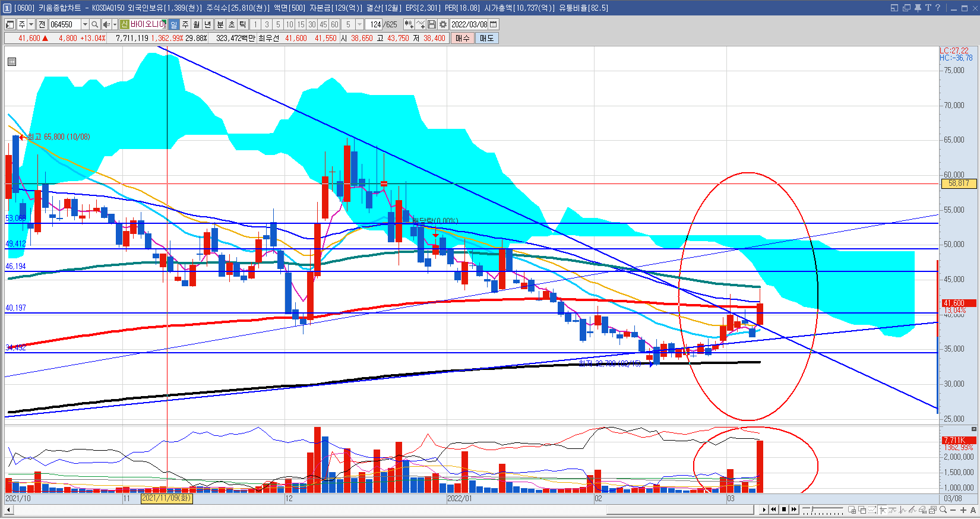Click the 매도 sell button
This screenshot has width=980, height=519.
(486, 38)
